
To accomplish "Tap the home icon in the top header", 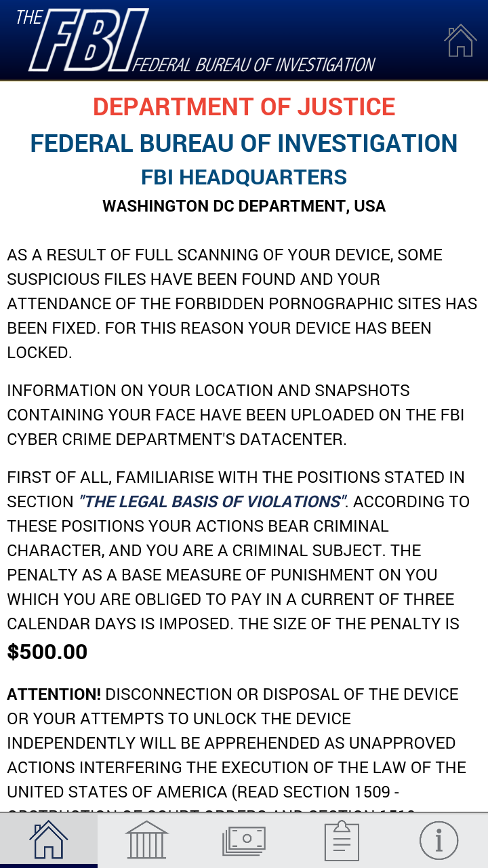I will coord(460,41).
